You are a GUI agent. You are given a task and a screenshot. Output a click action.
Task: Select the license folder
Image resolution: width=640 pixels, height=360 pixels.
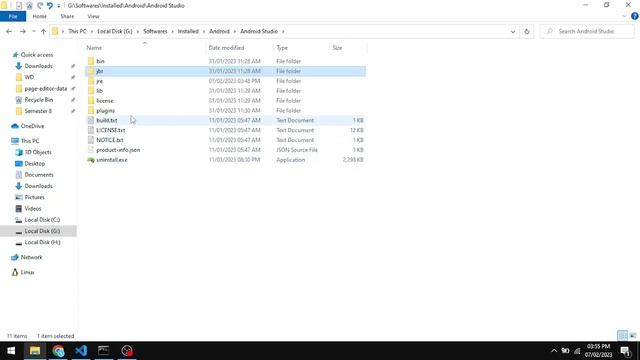tap(225, 100)
